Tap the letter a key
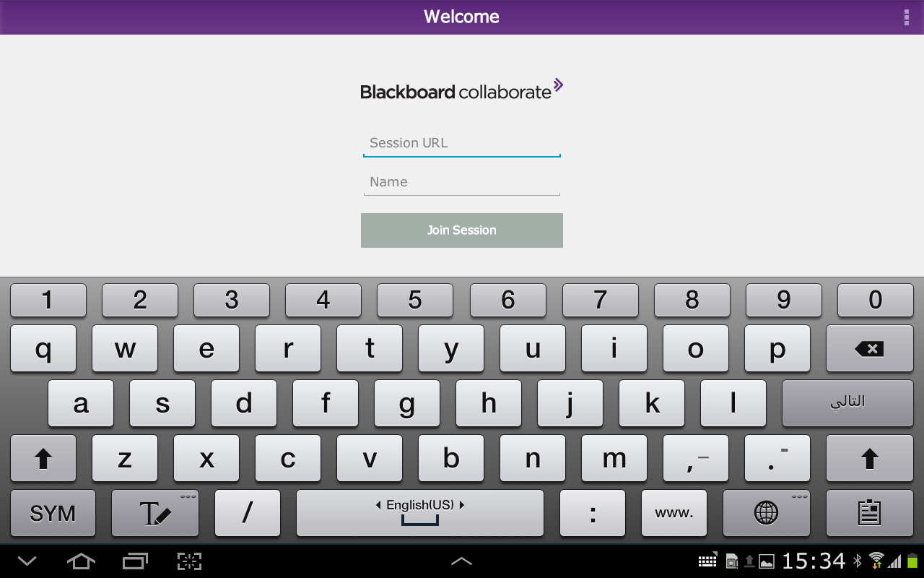The width and height of the screenshot is (924, 578). (x=81, y=404)
